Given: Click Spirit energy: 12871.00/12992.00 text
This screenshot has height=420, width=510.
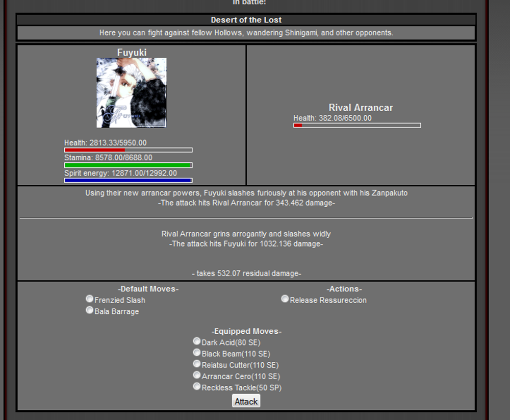Looking at the screenshot, I should 121,173.
